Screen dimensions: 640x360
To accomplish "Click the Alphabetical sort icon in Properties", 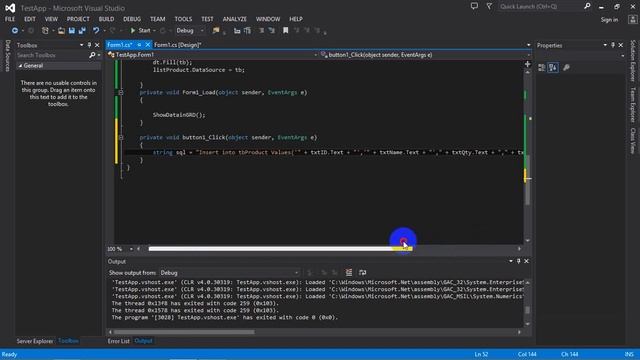I will pos(553,68).
